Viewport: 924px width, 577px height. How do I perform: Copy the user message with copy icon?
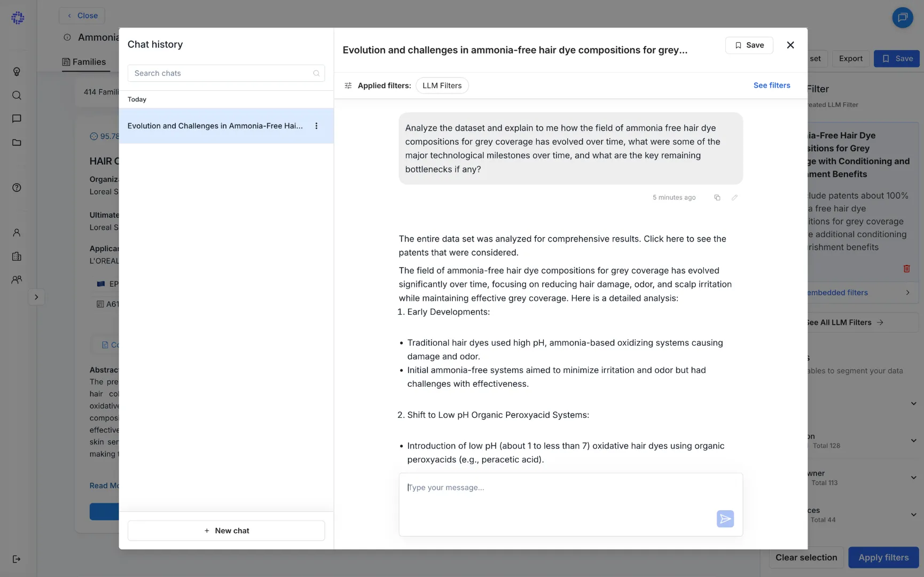click(x=717, y=198)
